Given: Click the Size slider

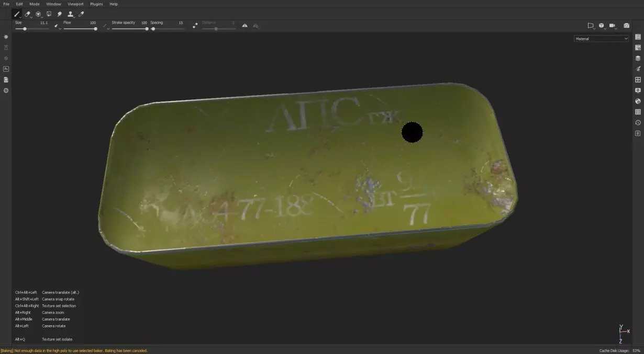Looking at the screenshot, I should click(32, 29).
